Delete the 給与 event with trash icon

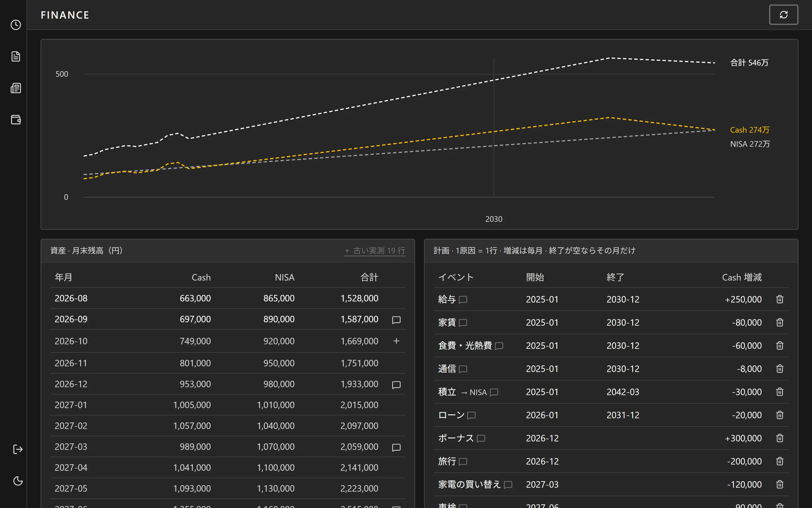point(780,299)
